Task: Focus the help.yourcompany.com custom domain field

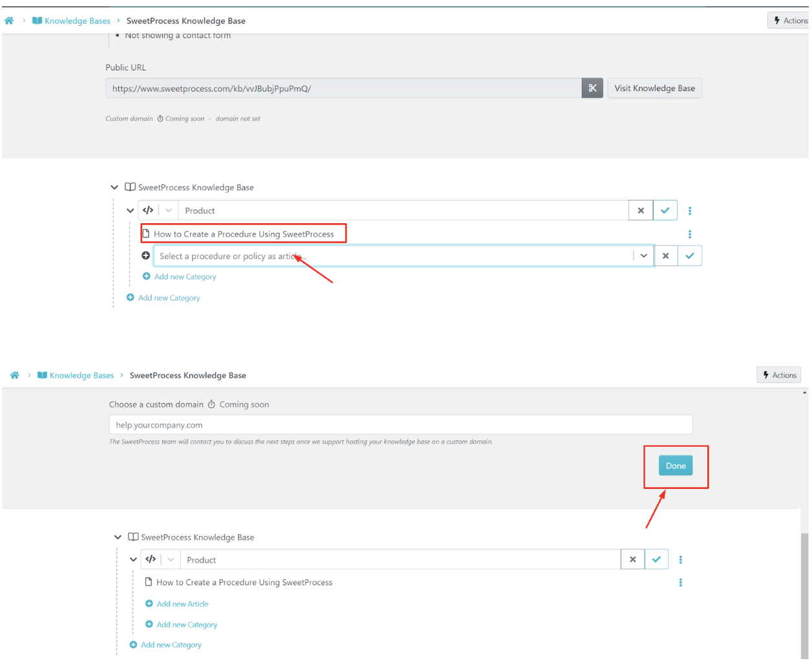Action: click(x=400, y=425)
